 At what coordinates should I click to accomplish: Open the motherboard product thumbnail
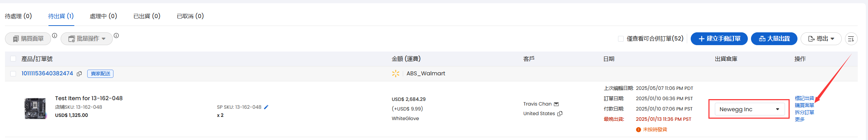(x=35, y=108)
